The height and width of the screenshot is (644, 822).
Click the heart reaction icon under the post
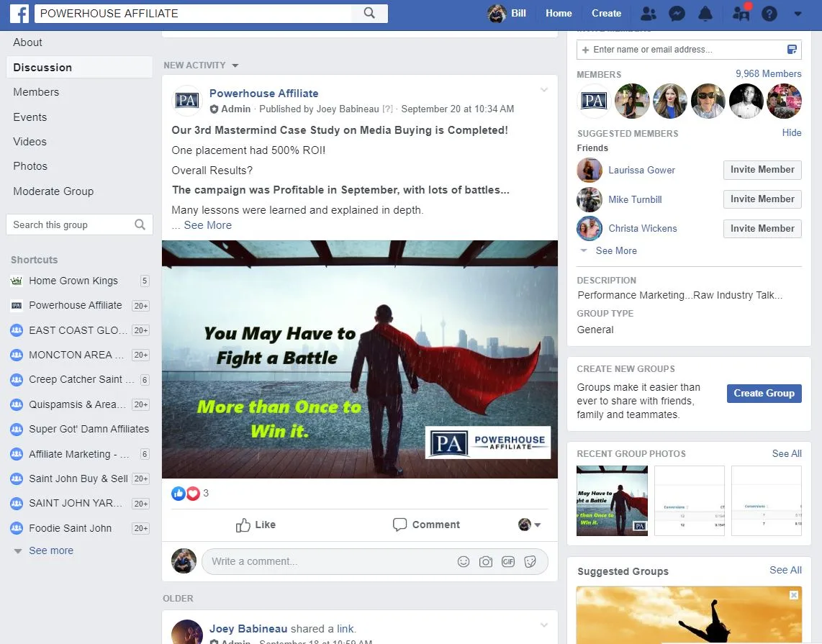click(194, 493)
